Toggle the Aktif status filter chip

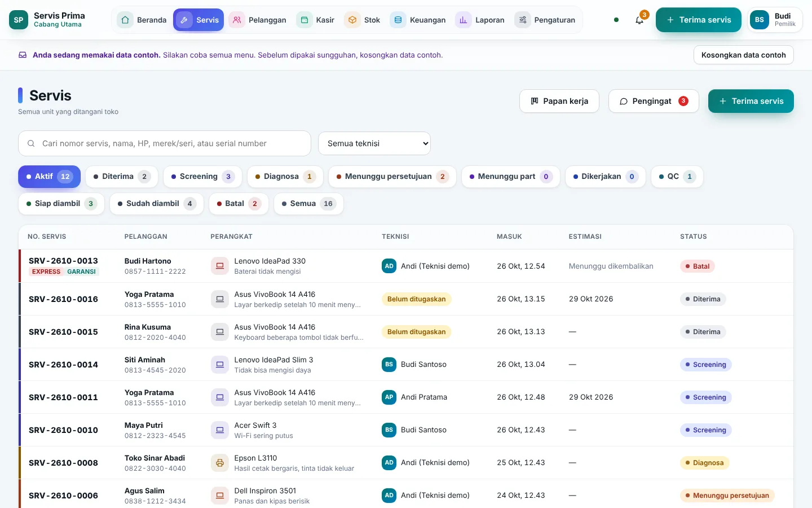tap(50, 177)
